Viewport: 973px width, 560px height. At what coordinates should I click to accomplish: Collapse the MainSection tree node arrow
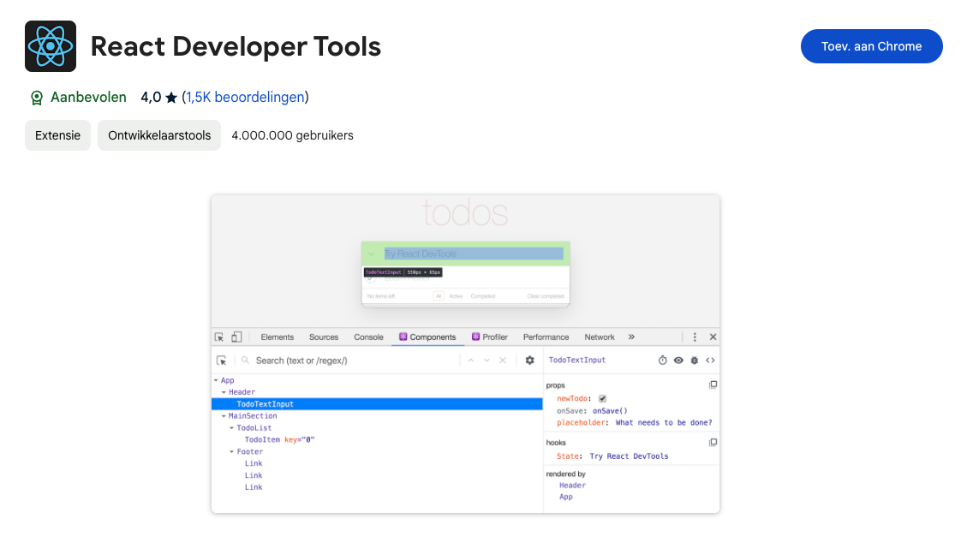click(224, 416)
